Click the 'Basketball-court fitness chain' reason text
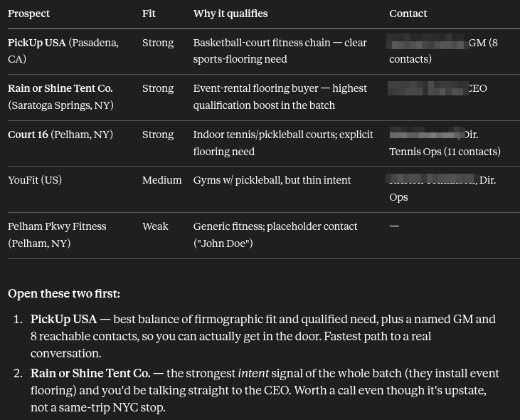 coord(262,43)
